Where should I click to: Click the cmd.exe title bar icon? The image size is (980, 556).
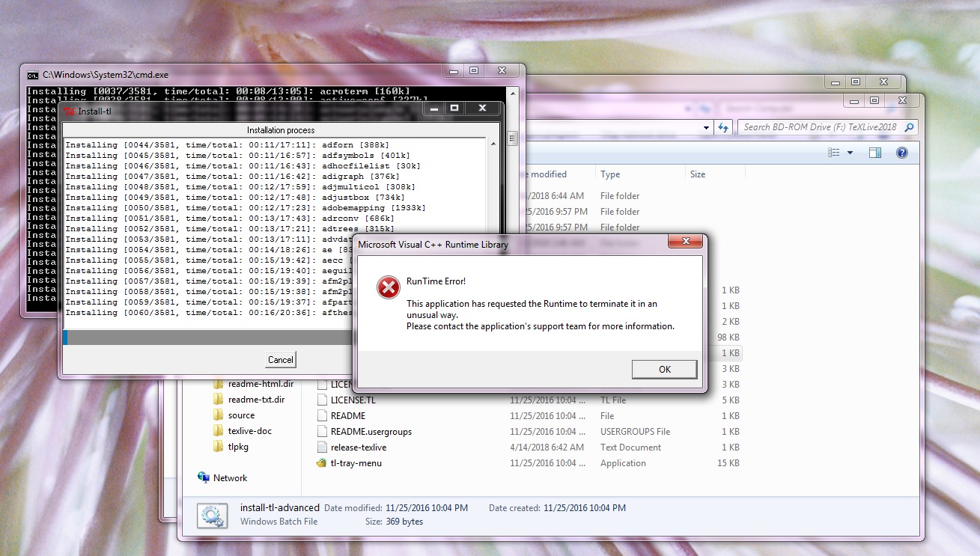click(x=33, y=75)
